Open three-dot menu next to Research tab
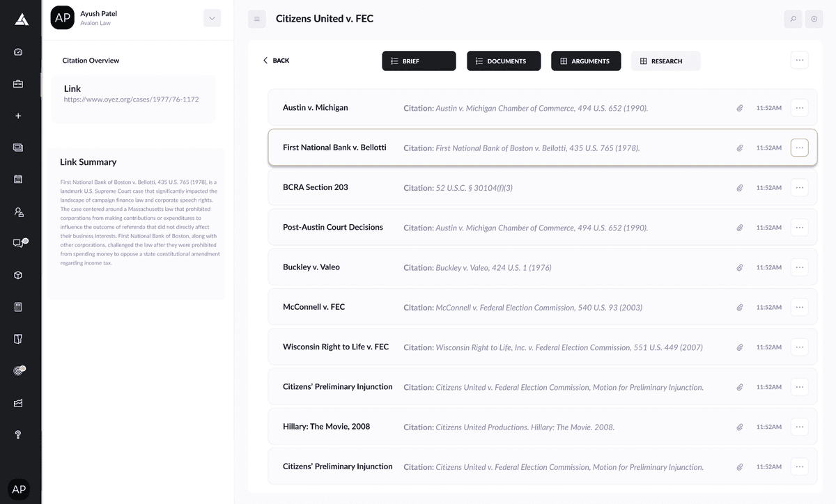Image resolution: width=836 pixels, height=504 pixels. tap(799, 61)
